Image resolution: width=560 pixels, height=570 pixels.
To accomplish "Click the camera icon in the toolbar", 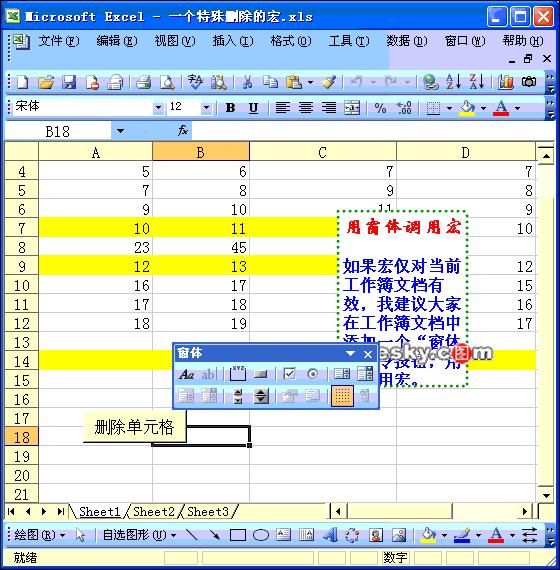I will point(529,82).
